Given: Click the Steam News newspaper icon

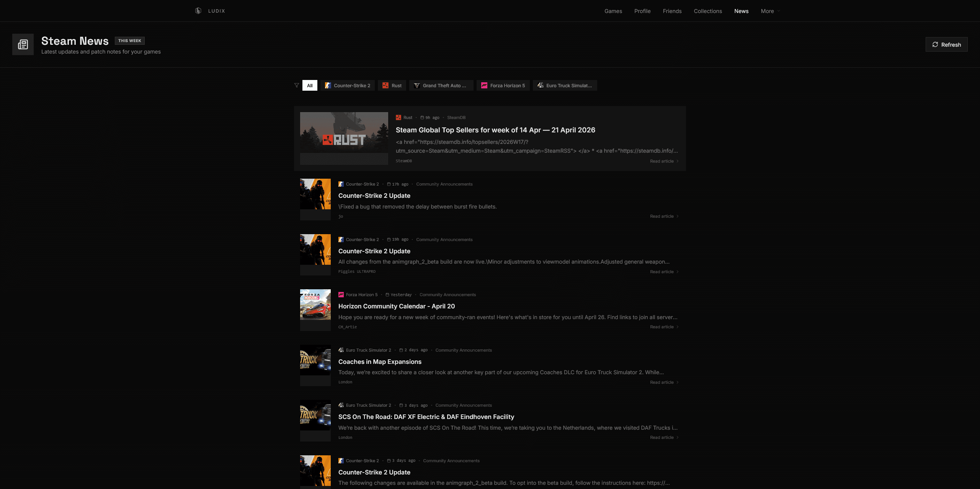Looking at the screenshot, I should point(23,44).
